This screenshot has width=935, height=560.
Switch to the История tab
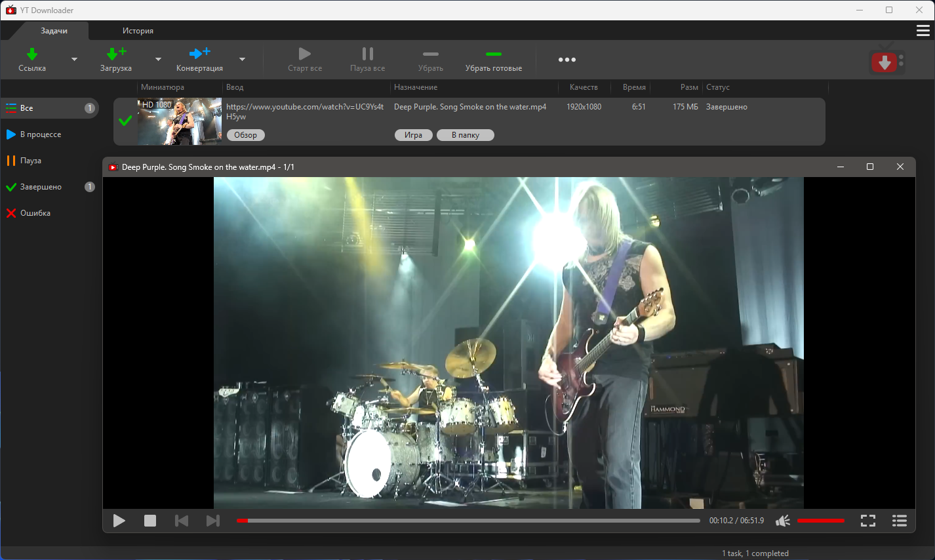pos(138,31)
